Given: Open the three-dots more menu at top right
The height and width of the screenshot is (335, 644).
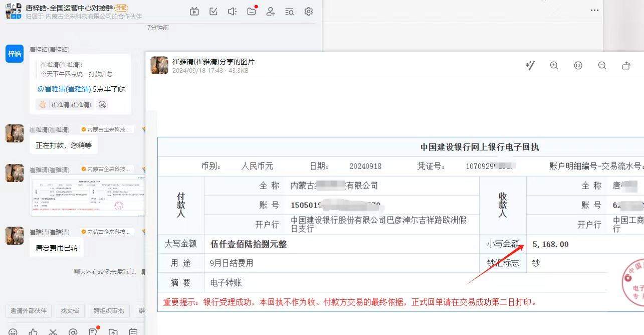Looking at the screenshot, I should (x=594, y=11).
